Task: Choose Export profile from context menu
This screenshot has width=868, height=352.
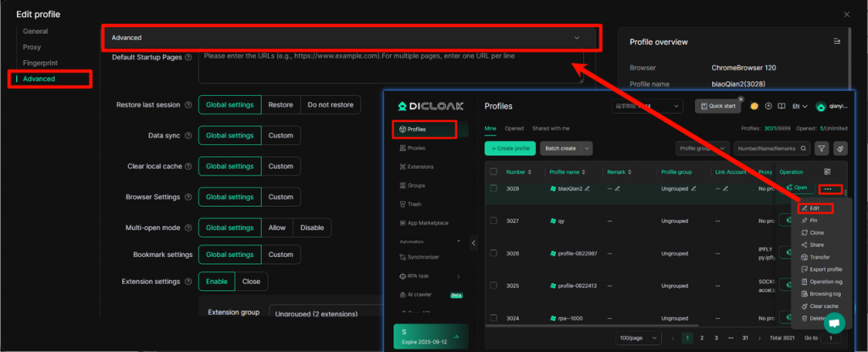Action: tap(822, 270)
